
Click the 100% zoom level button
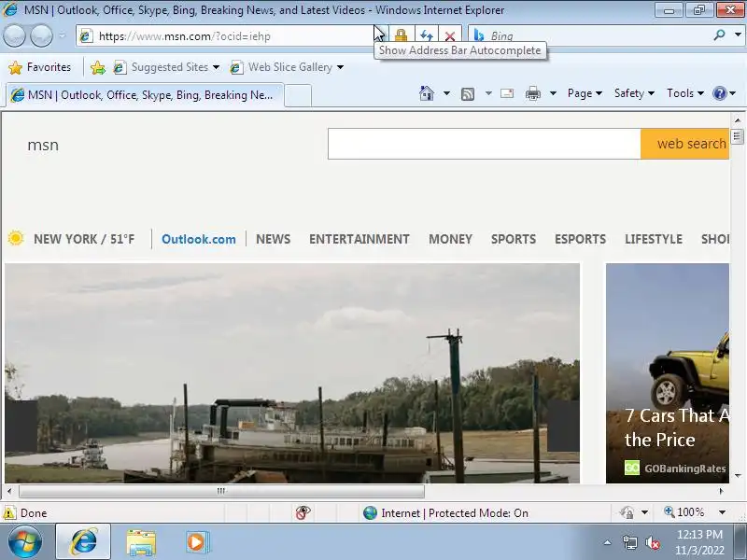pyautogui.click(x=684, y=512)
